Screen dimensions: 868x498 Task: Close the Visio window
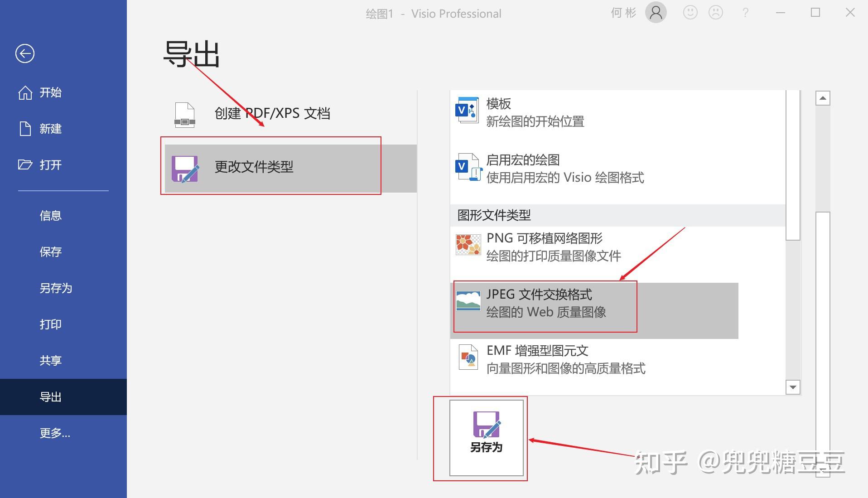850,13
